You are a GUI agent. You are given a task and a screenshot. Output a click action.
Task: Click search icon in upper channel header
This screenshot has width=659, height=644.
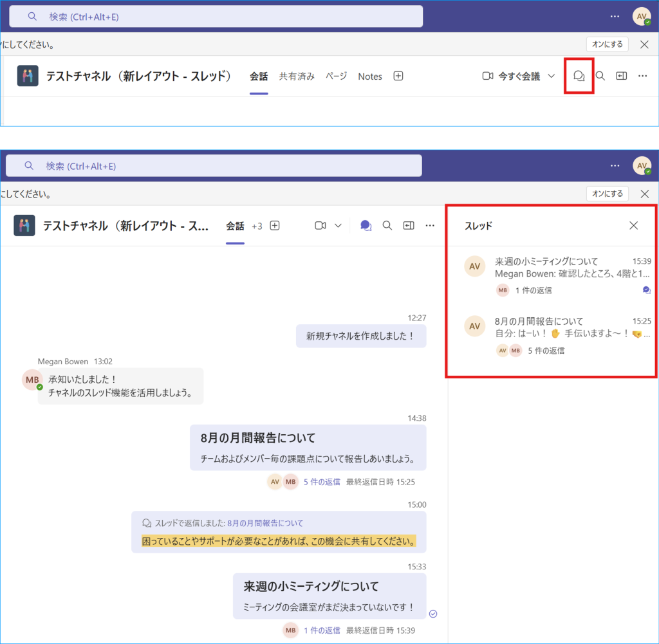pyautogui.click(x=600, y=76)
